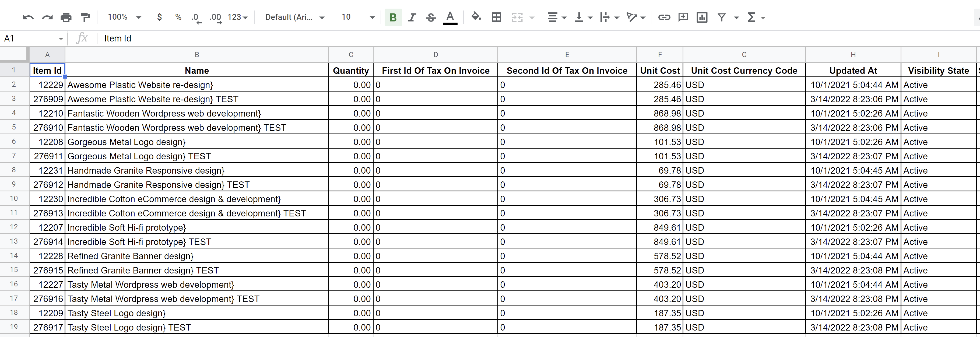This screenshot has width=980, height=337.
Task: Click the Insert comment icon
Action: (x=683, y=17)
